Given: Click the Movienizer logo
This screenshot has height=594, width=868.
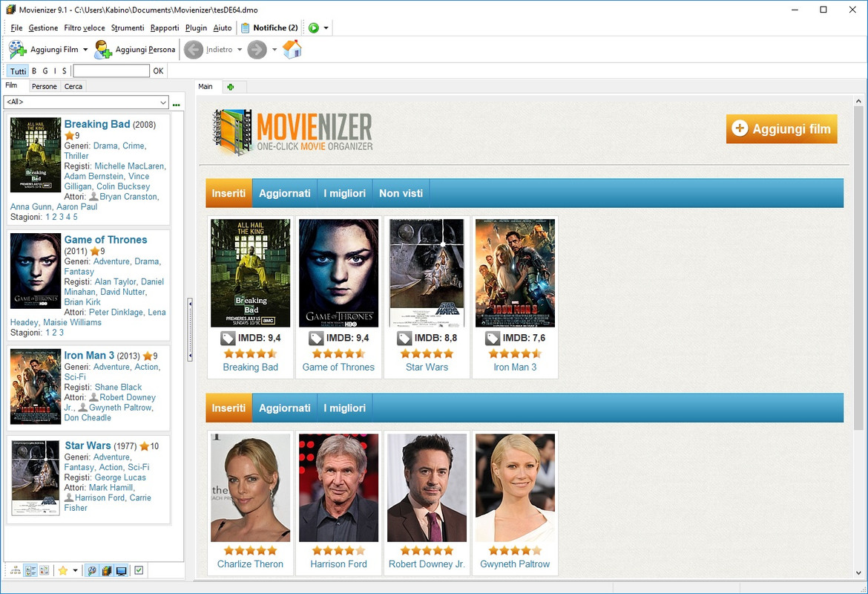Looking at the screenshot, I should click(293, 132).
